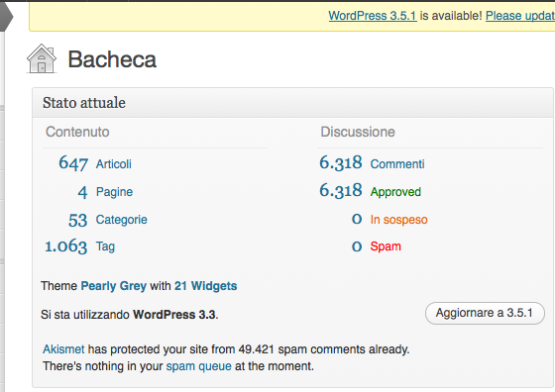Visit the Akismet link
Screen dimensions: 555x392
point(63,349)
